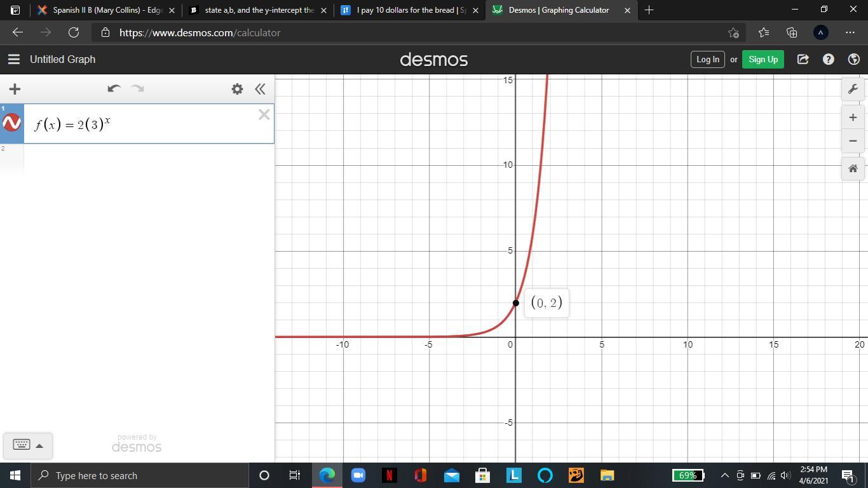This screenshot has width=868, height=488.
Task: Open the browser profile menu
Action: click(x=821, y=32)
